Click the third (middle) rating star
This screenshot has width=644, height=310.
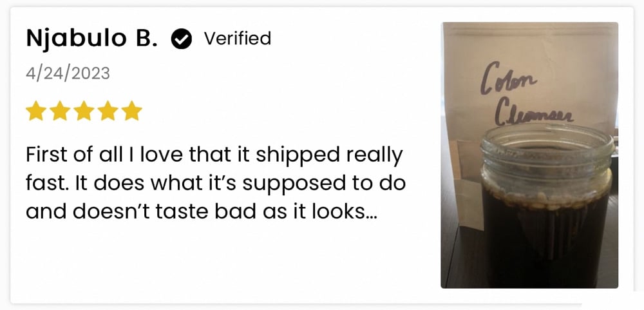[84, 111]
